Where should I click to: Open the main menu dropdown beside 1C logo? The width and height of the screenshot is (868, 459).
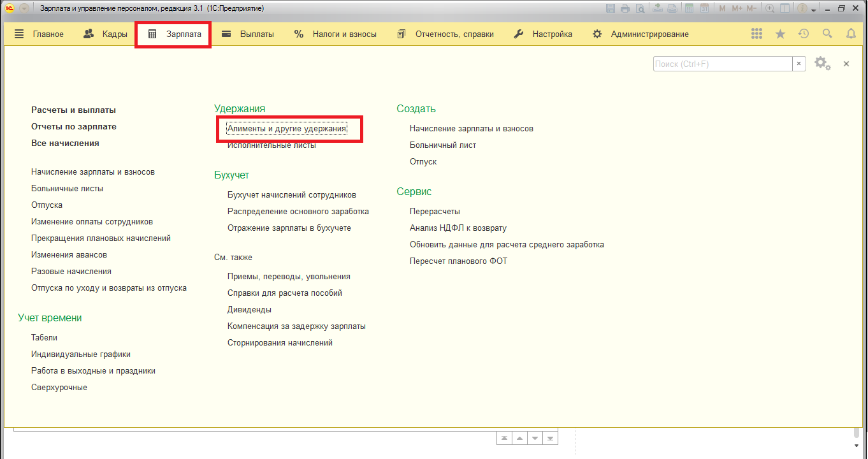[24, 8]
